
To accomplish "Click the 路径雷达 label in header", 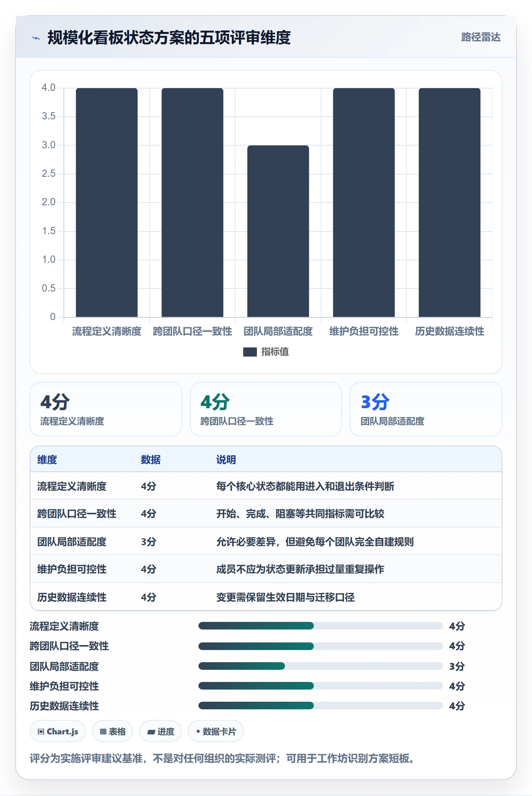I will 481,37.
